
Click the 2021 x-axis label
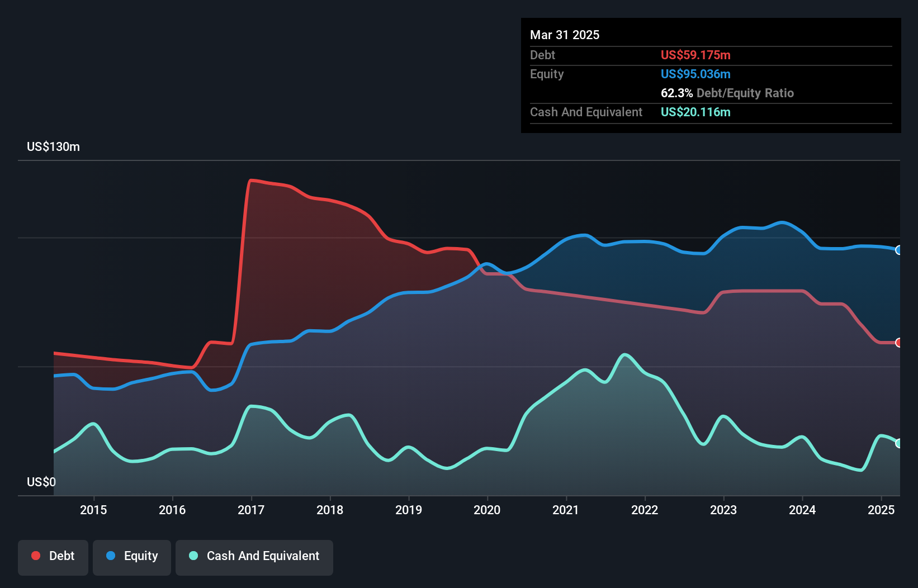(566, 510)
